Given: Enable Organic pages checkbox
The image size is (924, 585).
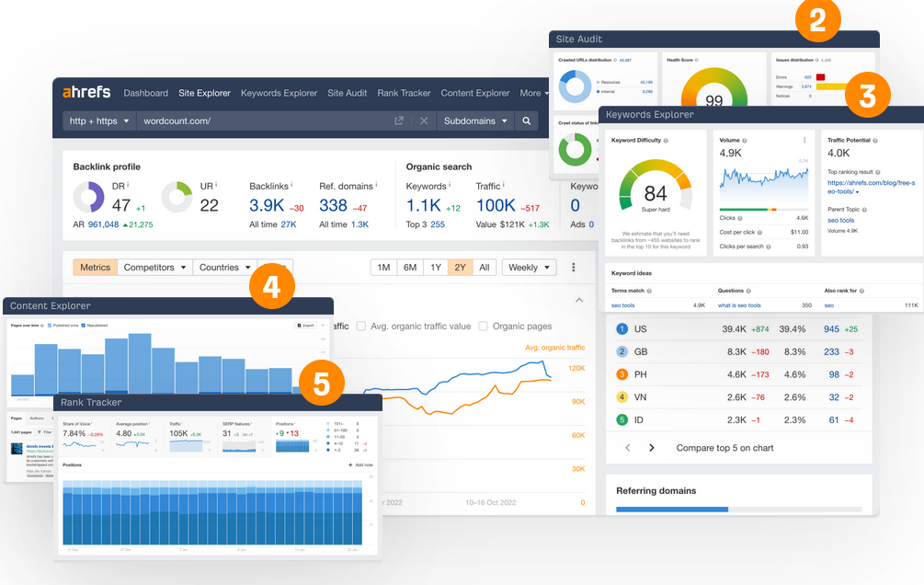Looking at the screenshot, I should coord(484,327).
